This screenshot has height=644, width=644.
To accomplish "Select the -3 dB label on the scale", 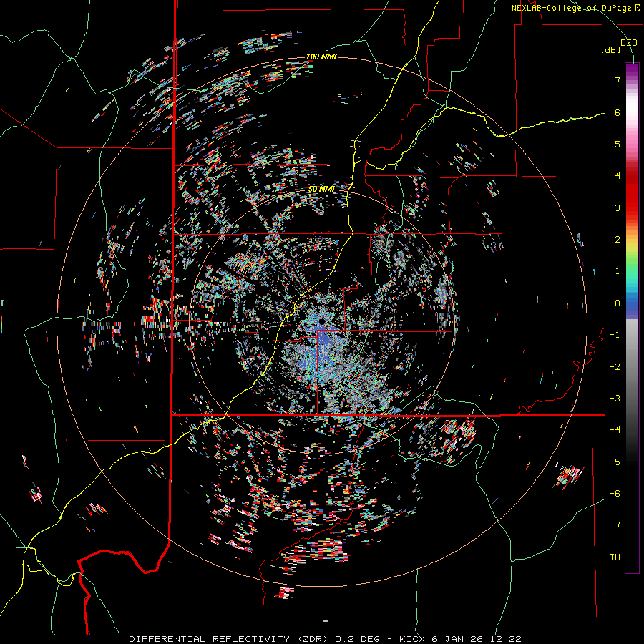I will (x=615, y=398).
